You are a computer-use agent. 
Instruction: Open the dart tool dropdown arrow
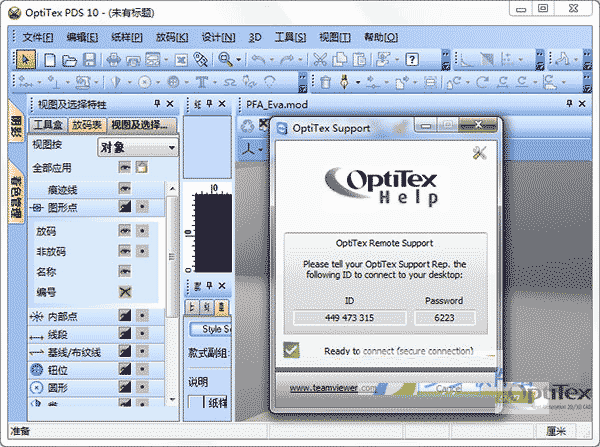pos(129,82)
